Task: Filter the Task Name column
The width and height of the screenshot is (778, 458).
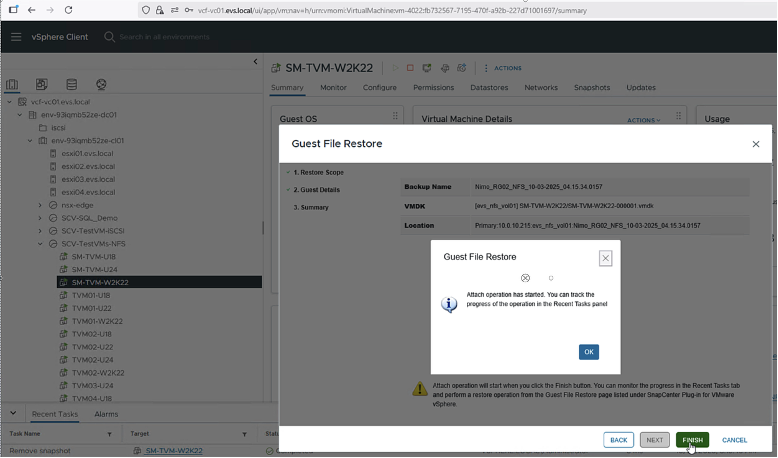Action: 109,434
